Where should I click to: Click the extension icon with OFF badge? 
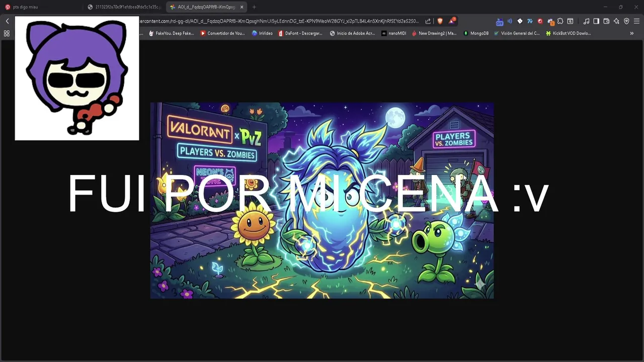[499, 22]
